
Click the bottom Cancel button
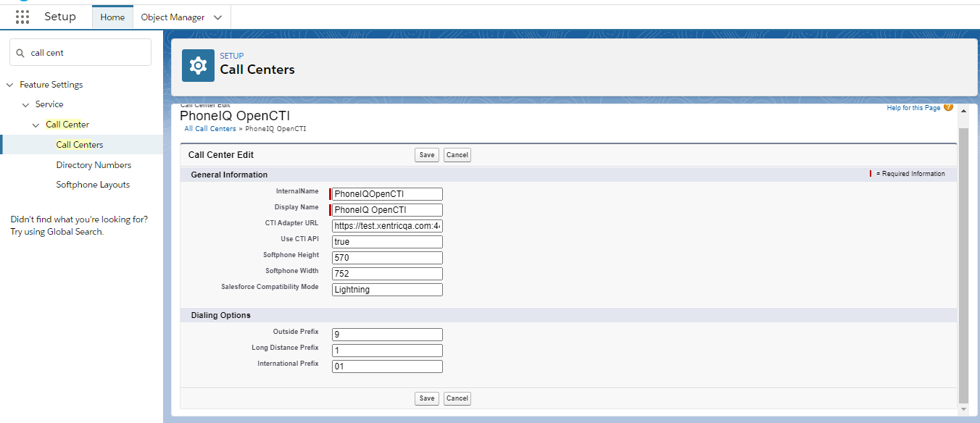coord(457,398)
